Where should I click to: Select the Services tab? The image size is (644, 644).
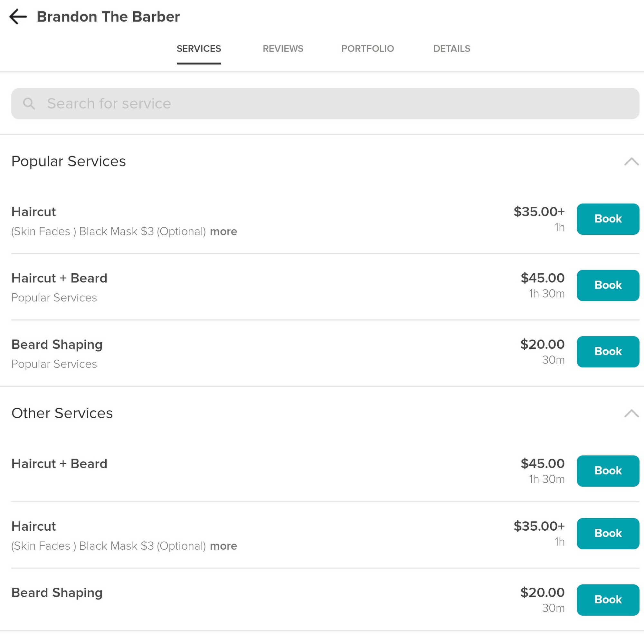coord(199,49)
